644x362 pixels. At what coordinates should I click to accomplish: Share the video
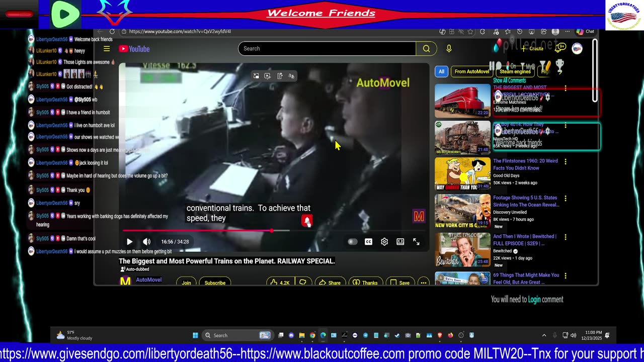pos(330,283)
